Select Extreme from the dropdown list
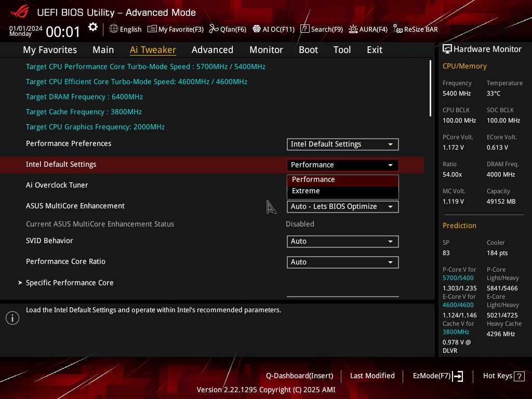 click(x=306, y=191)
